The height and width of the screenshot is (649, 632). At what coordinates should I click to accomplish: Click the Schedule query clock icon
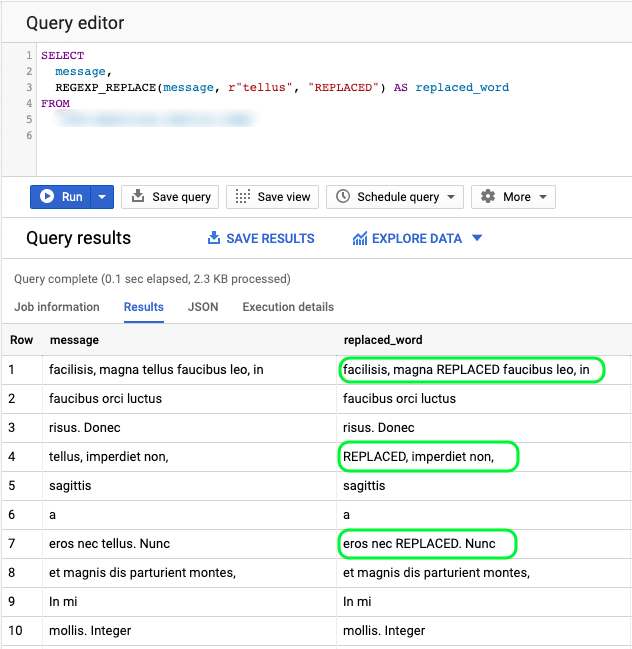tap(343, 197)
